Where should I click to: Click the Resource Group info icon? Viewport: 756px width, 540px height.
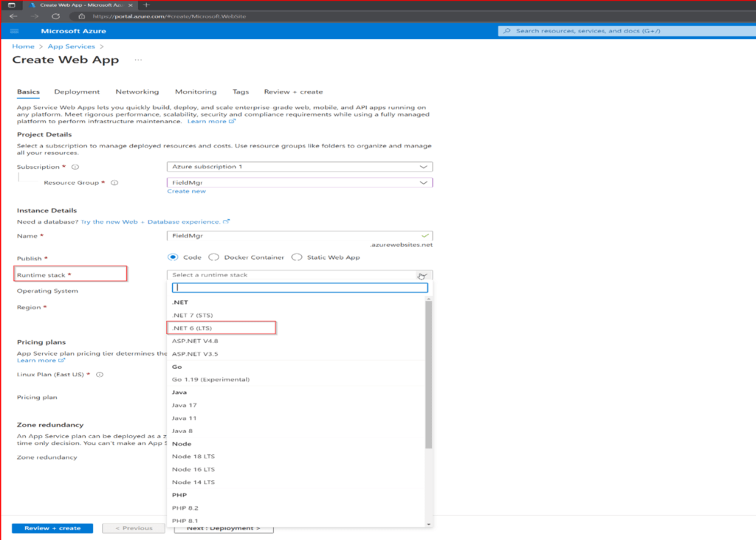click(x=114, y=183)
